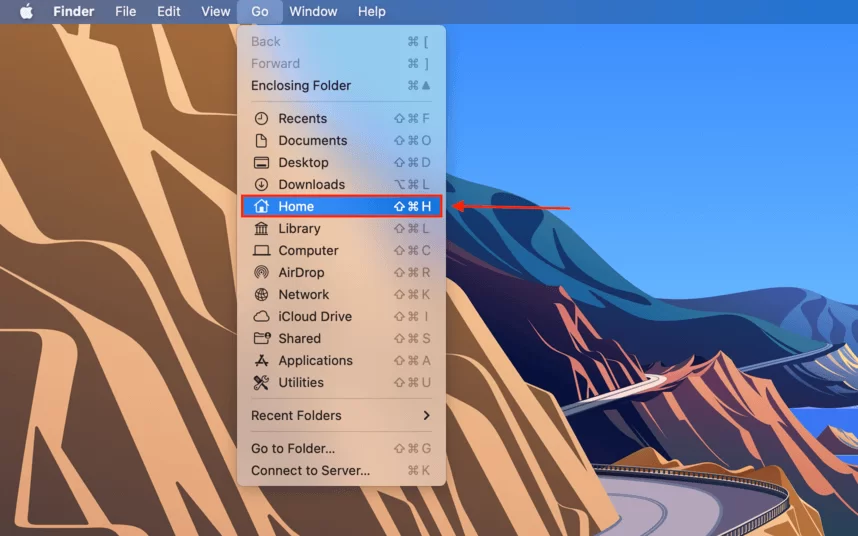This screenshot has height=536, width=858.
Task: Click the Go to Folder ⇧⌘G shortcut
Action: (x=413, y=448)
